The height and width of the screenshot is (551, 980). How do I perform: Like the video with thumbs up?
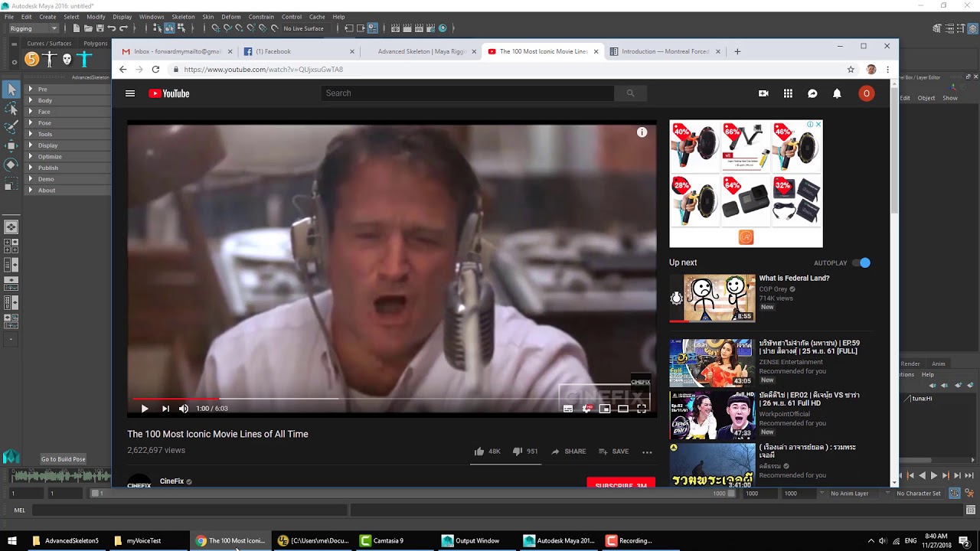coord(479,452)
